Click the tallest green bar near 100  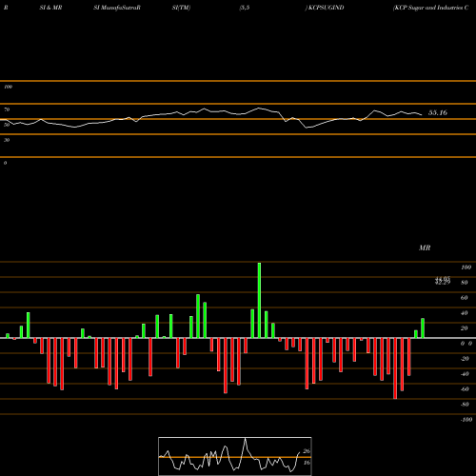[x=259, y=300]
